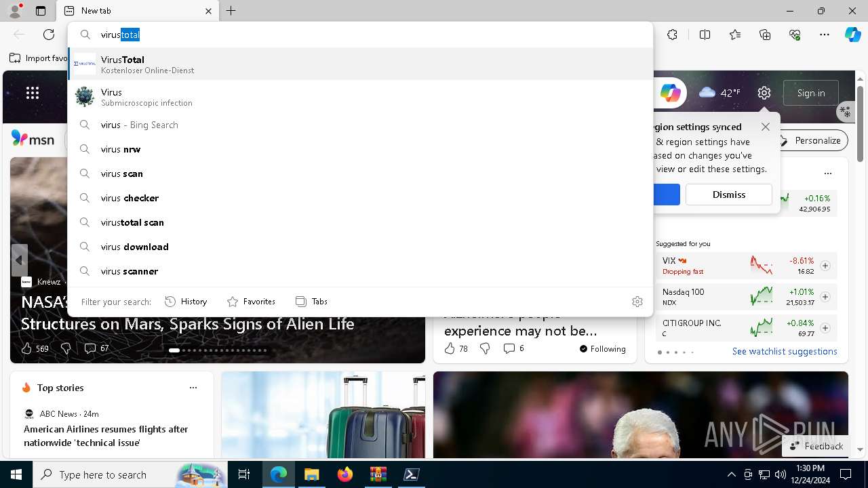
Task: Filter search by Tabs
Action: (x=311, y=302)
